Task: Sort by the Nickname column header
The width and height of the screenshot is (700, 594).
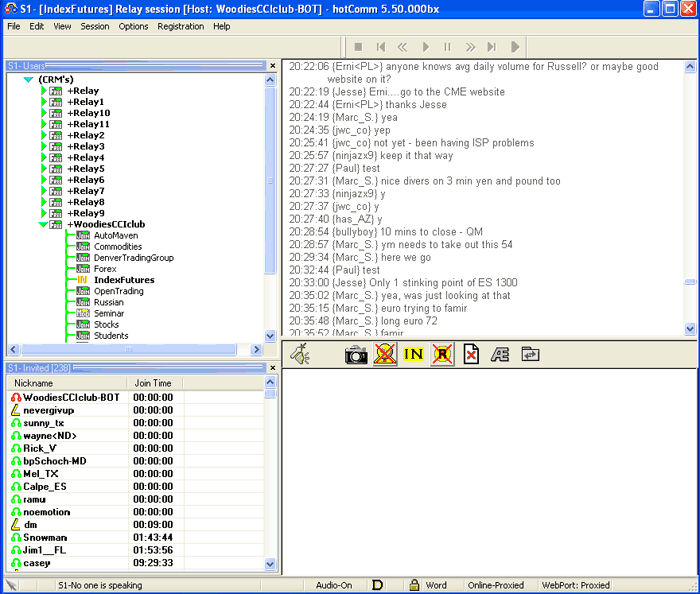Action: [x=66, y=383]
